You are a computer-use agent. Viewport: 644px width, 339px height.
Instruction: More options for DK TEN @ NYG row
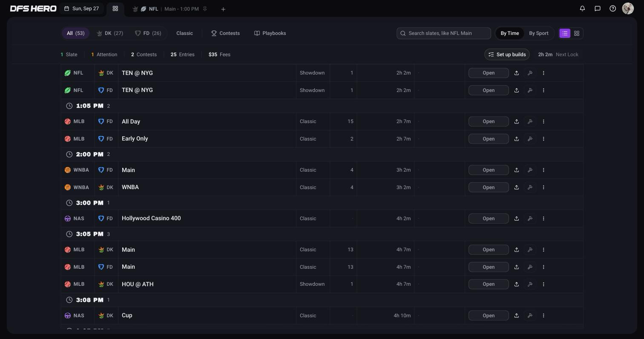(543, 73)
